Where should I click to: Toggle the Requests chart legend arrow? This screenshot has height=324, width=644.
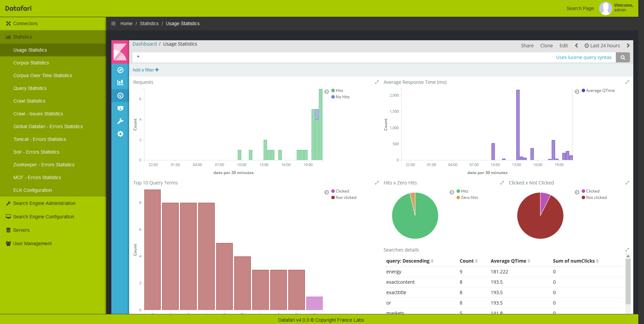(326, 92)
